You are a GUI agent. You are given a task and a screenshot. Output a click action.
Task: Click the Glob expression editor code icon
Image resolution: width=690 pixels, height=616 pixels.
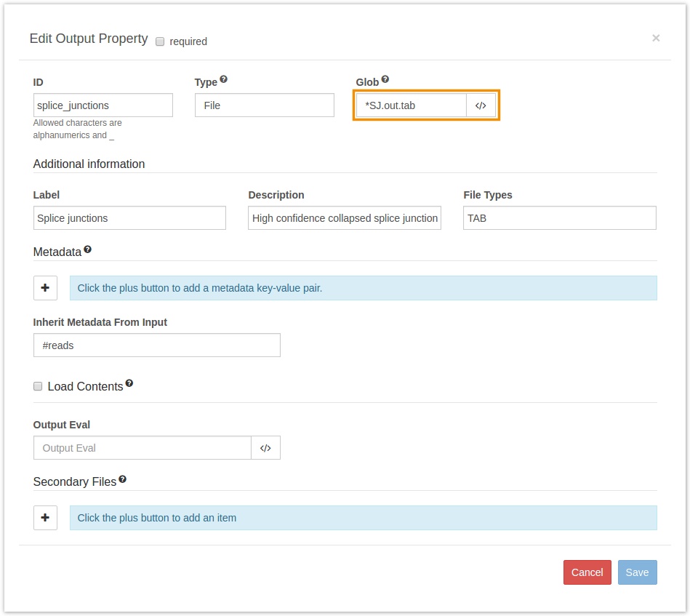[x=481, y=105]
